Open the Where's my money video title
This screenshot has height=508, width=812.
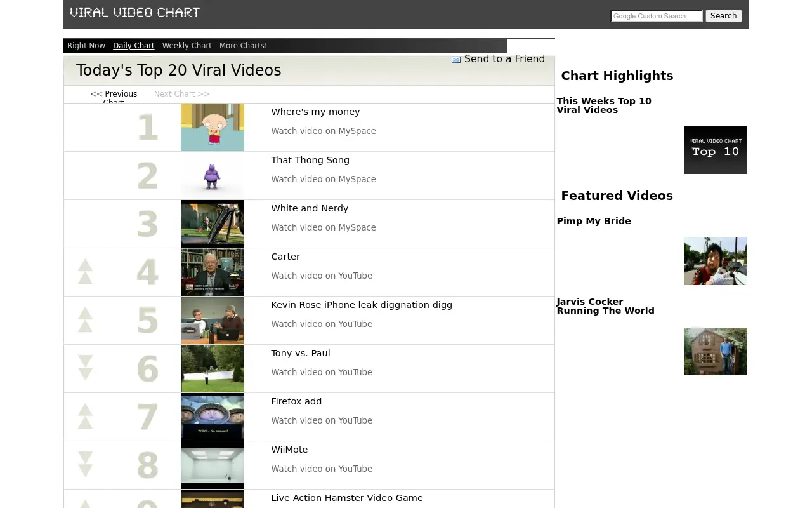coord(315,112)
